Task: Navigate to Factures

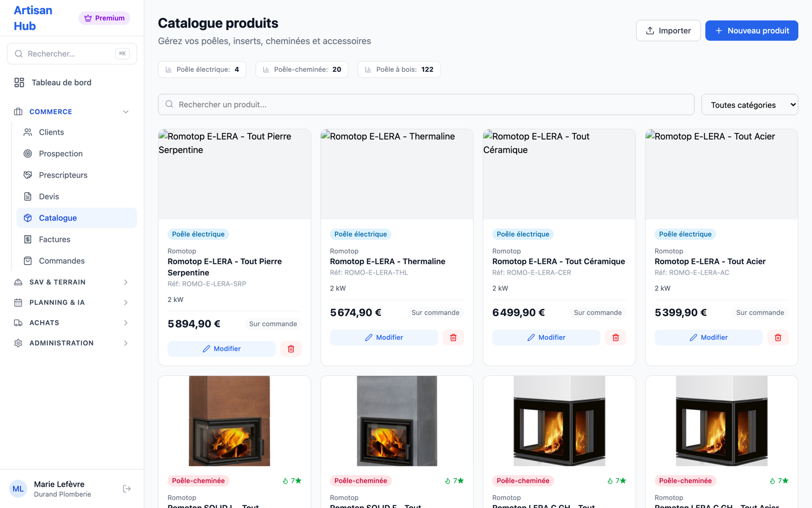Action: (x=77, y=239)
